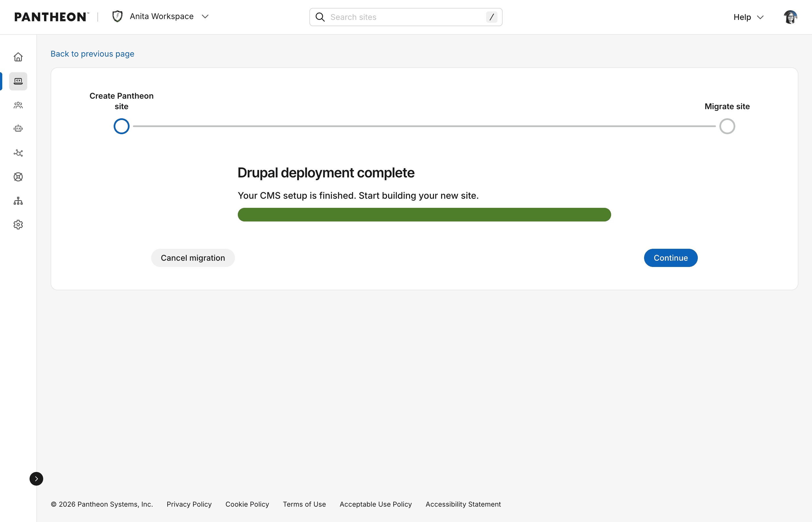Open the Home icon in sidebar

click(x=18, y=57)
